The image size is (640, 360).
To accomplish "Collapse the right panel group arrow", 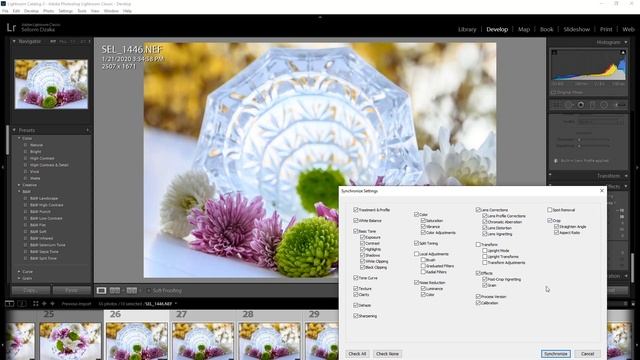I will 638,167.
